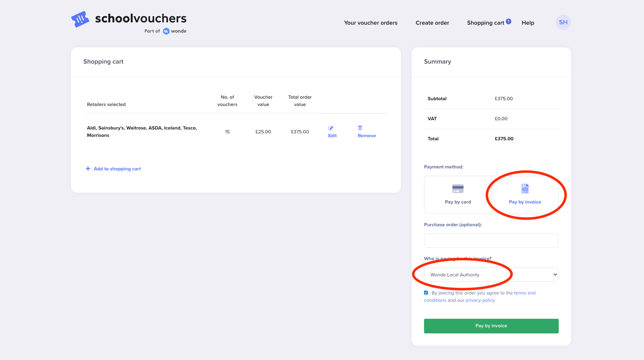Click the Retailers selected column header
644x360 pixels.
click(x=106, y=104)
